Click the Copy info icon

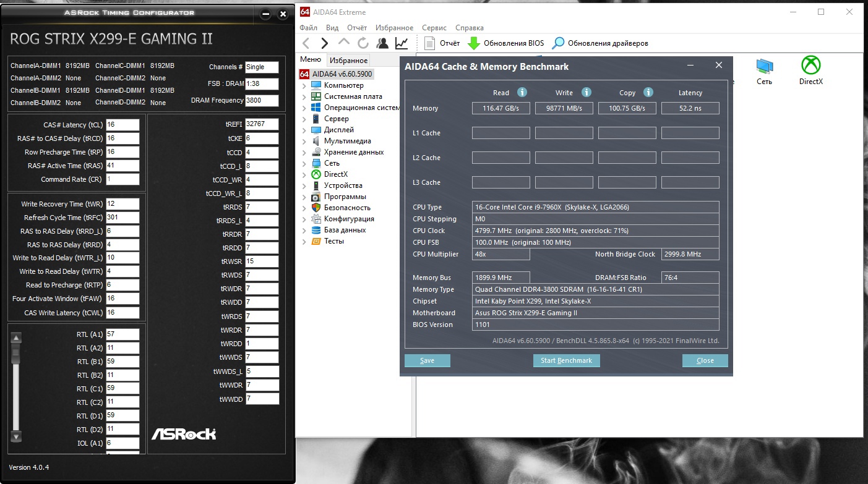pos(648,92)
